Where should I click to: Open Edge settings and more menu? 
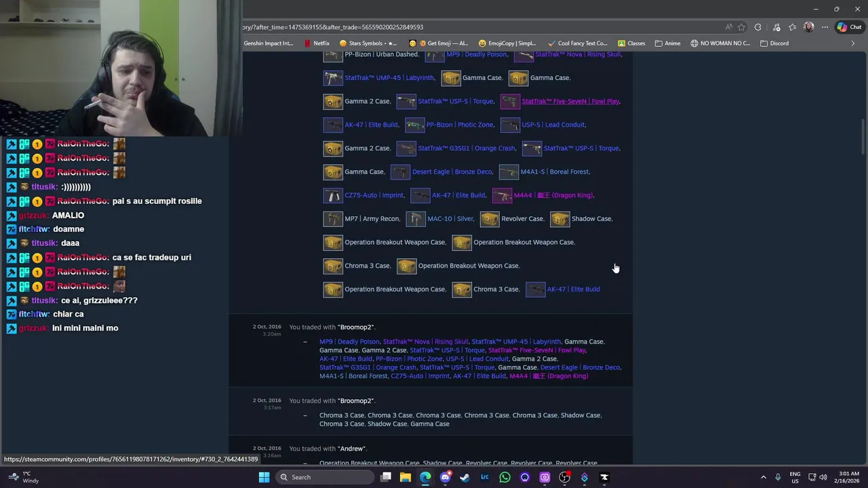(825, 27)
